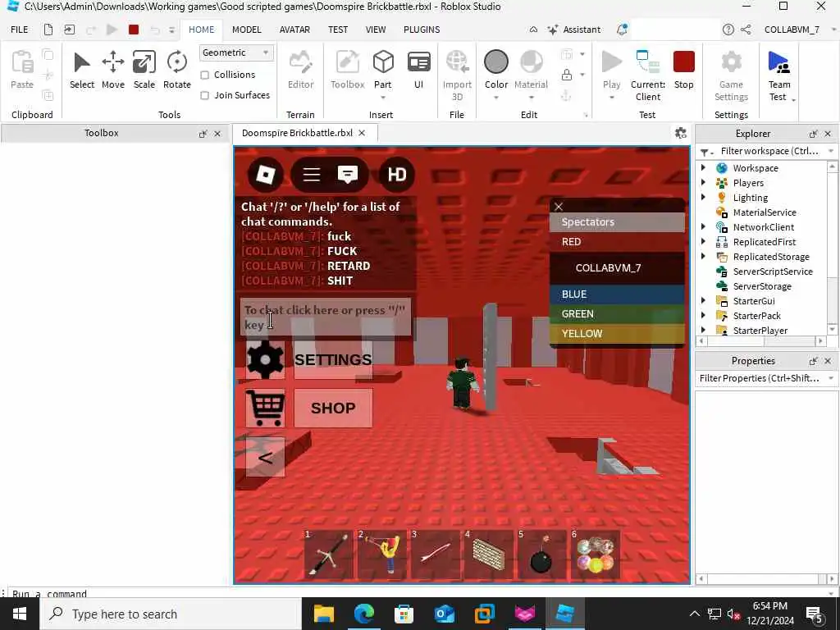Viewport: 840px width, 630px height.
Task: Close the team leaderboard with X
Action: tap(559, 206)
